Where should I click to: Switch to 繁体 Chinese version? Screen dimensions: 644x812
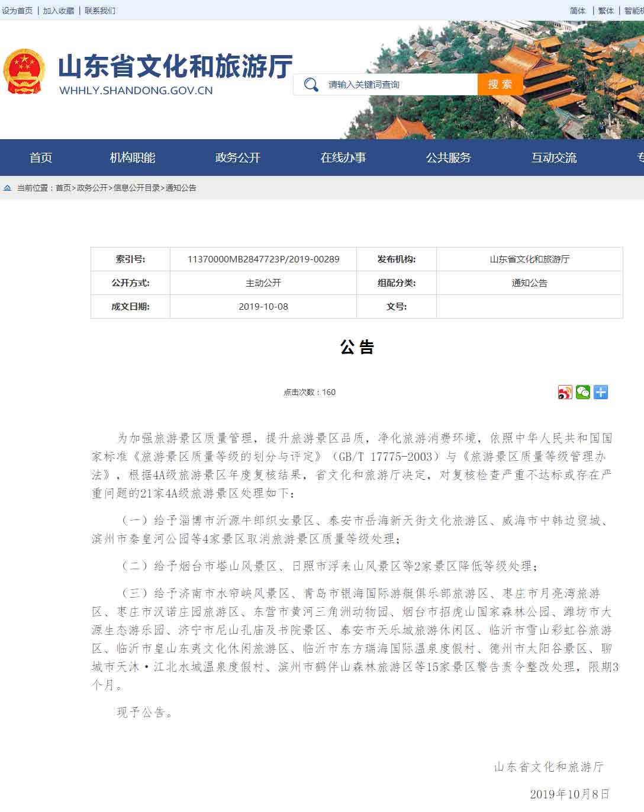click(606, 11)
